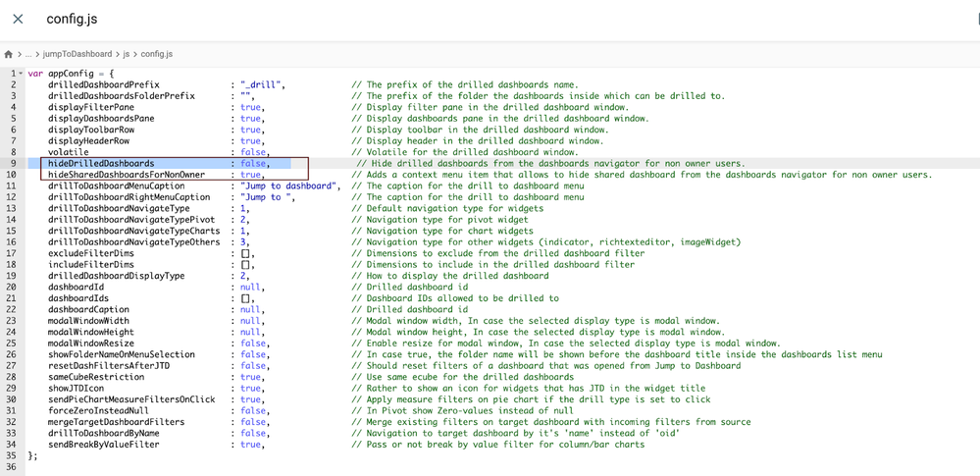Click drillToDashboardNavigateTypePivot property

tap(131, 220)
